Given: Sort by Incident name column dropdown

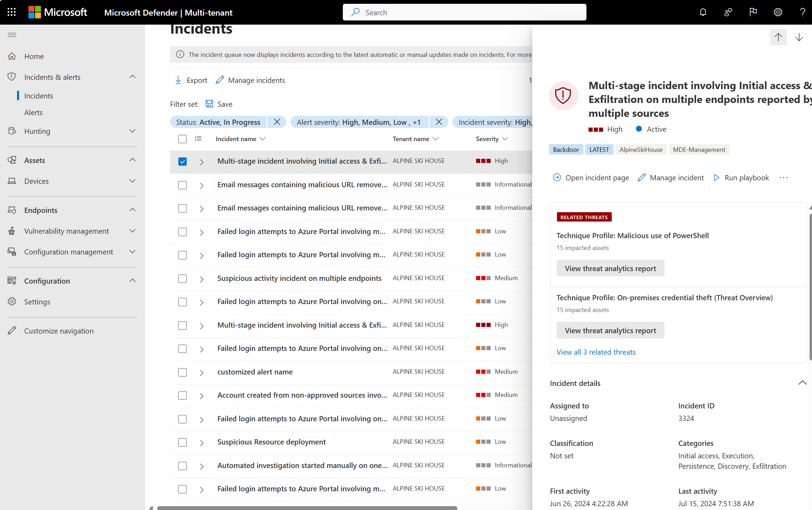Looking at the screenshot, I should click(263, 139).
